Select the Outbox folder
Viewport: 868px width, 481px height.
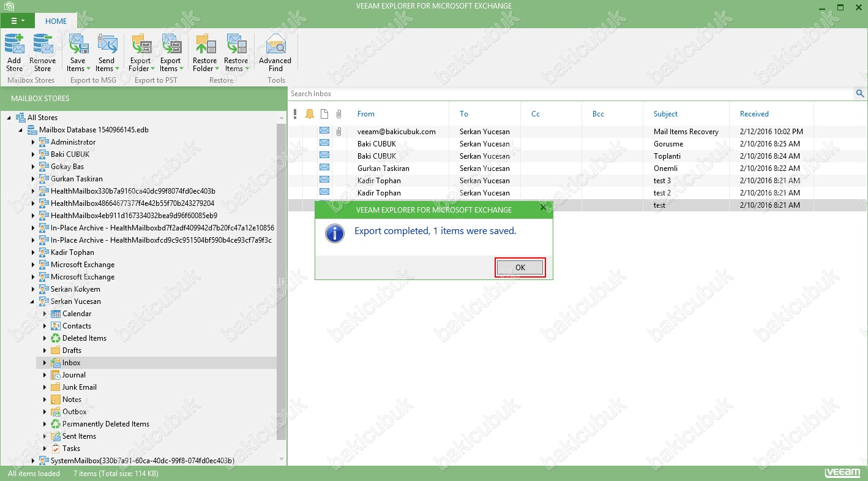(x=75, y=412)
